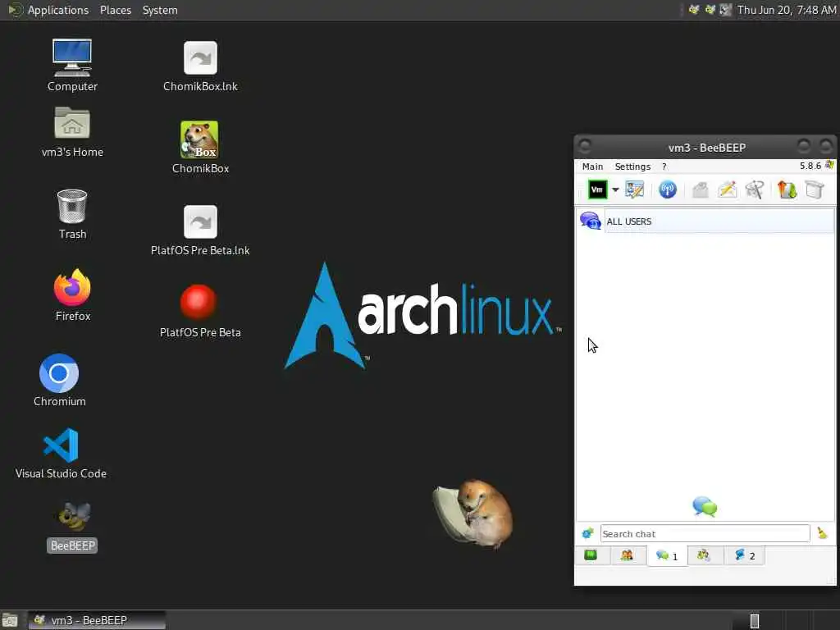The height and width of the screenshot is (630, 840).
Task: Click the first bee tray icon in top panel
Action: click(694, 10)
